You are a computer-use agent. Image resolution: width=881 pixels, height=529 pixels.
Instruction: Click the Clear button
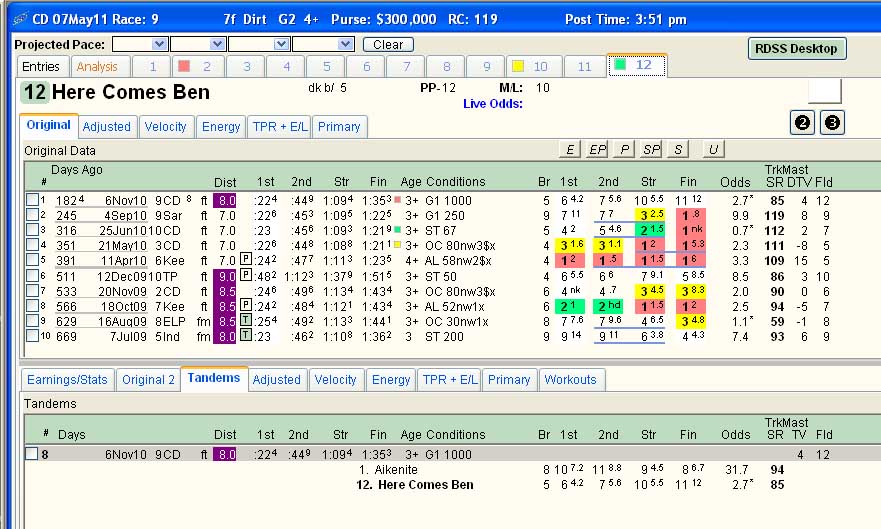pyautogui.click(x=388, y=44)
